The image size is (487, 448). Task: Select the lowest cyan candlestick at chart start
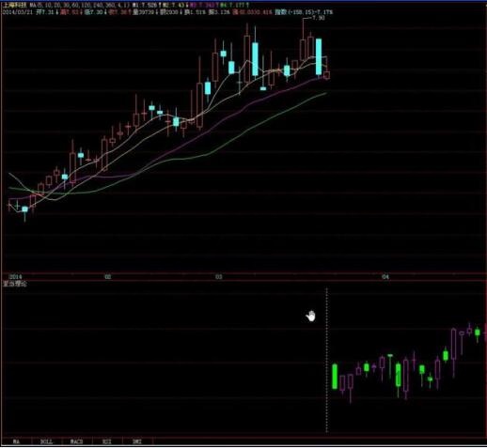(x=24, y=209)
